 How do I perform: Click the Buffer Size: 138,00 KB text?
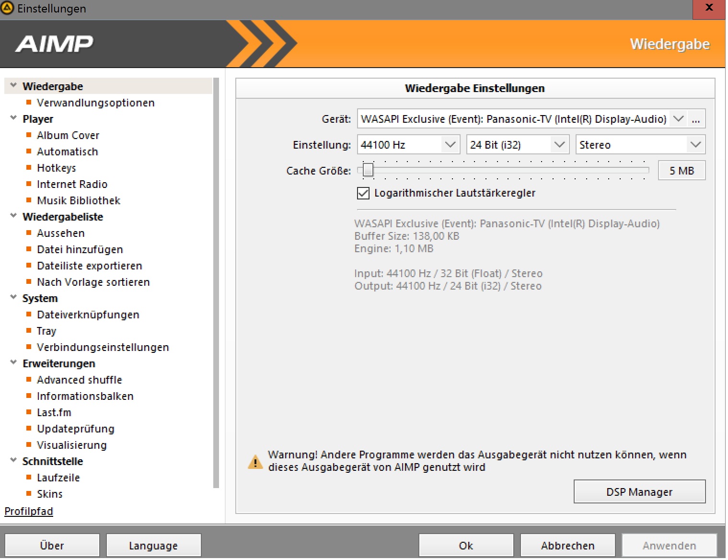(407, 236)
